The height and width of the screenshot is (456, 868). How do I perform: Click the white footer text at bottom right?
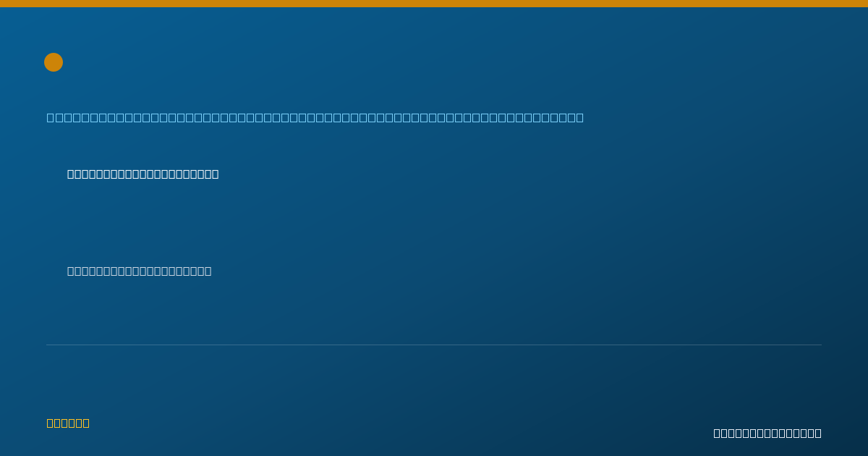click(x=767, y=433)
